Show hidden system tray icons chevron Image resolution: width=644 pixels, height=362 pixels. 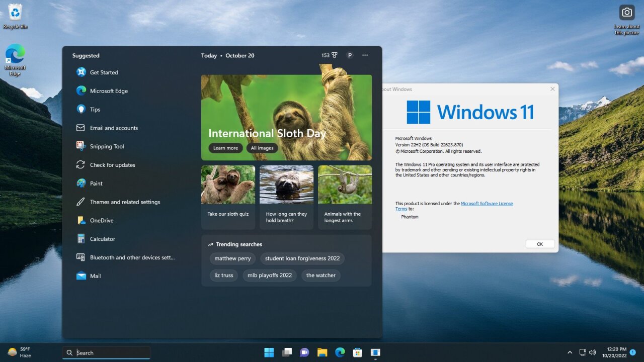point(570,352)
